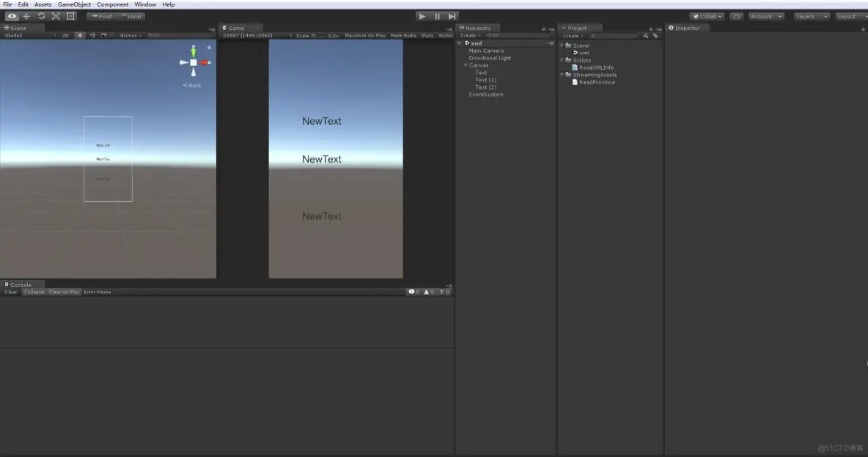The height and width of the screenshot is (457, 868).
Task: Open the Layout dropdown
Action: tap(851, 17)
